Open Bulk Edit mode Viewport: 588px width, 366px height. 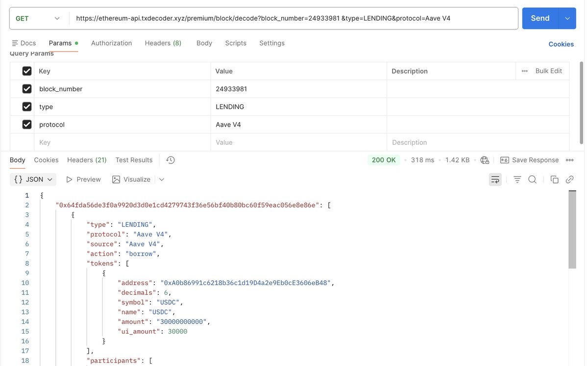tap(549, 71)
